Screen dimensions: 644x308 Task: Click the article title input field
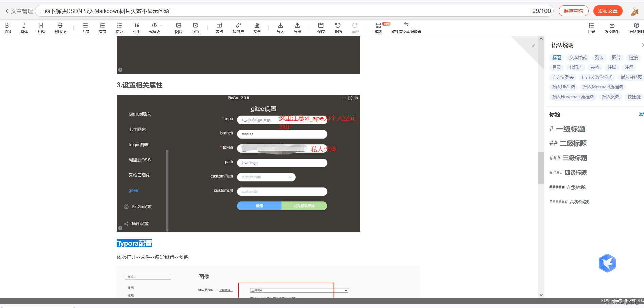[x=294, y=11]
